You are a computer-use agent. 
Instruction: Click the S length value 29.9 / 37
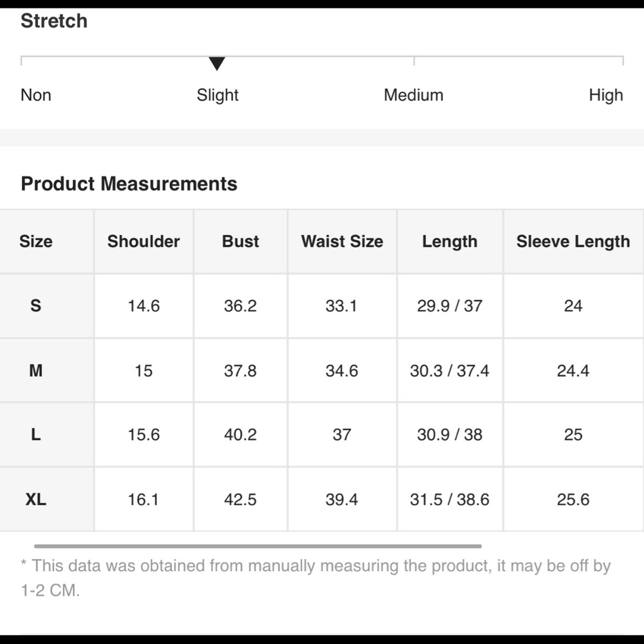point(450,305)
